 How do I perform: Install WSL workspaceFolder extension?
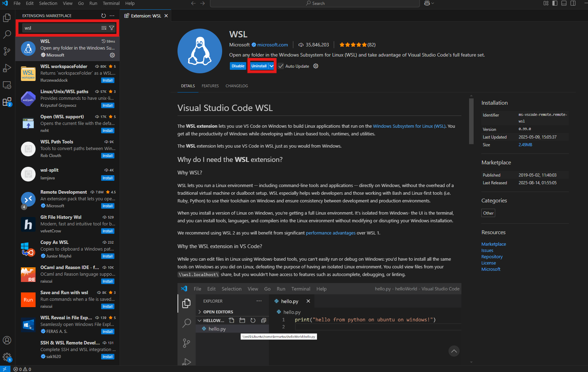pyautogui.click(x=108, y=80)
